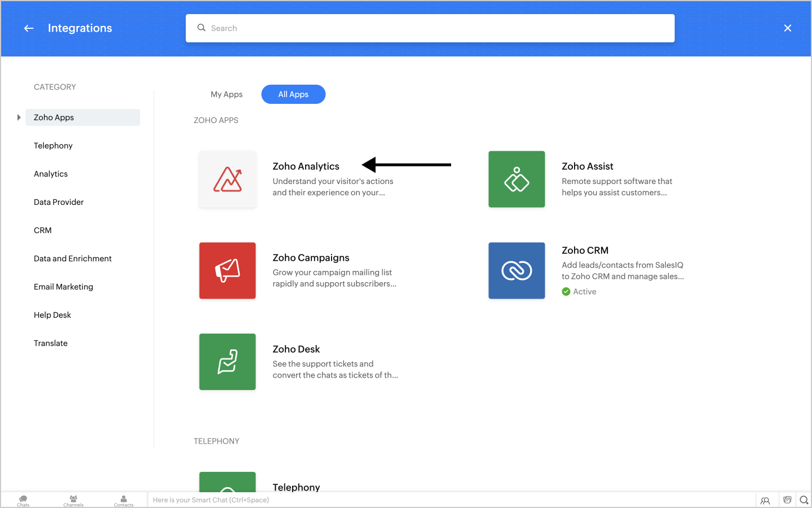
Task: Open Channels in the bottom bar
Action: tap(73, 500)
